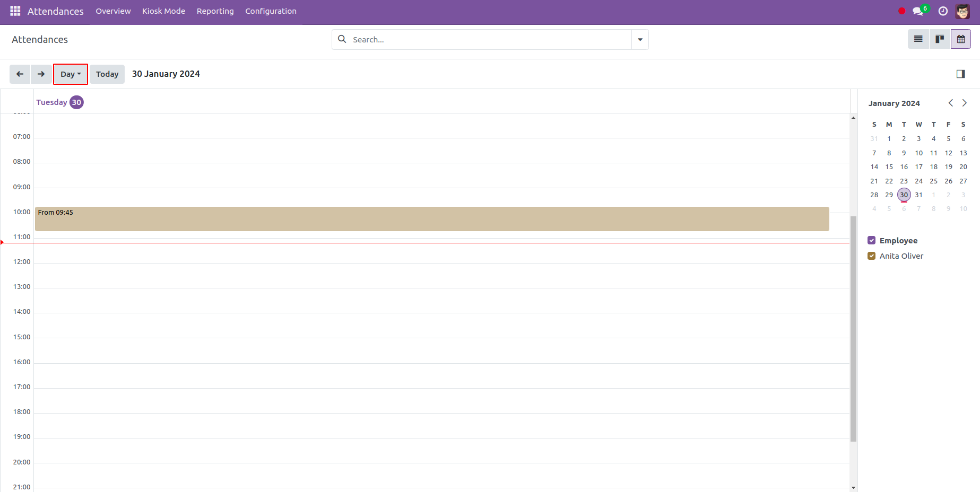Open the activities clock icon
This screenshot has height=492, width=980.
[943, 11]
